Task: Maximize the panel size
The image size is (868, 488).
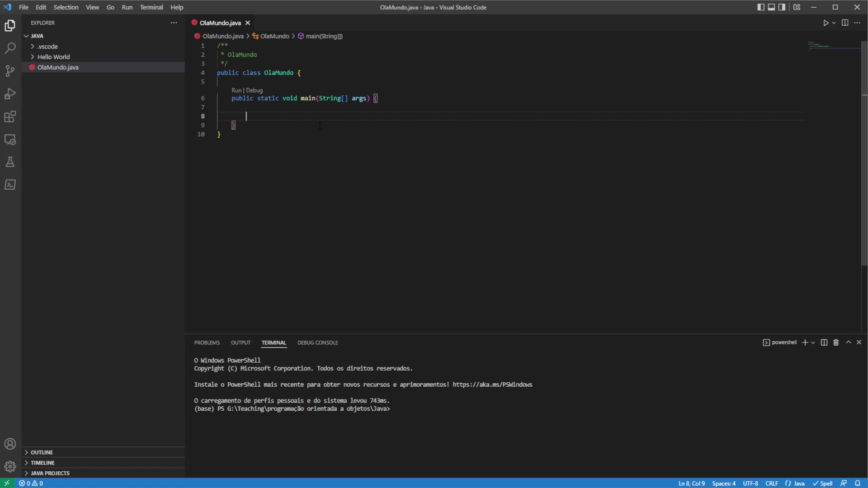Action: coord(849,343)
